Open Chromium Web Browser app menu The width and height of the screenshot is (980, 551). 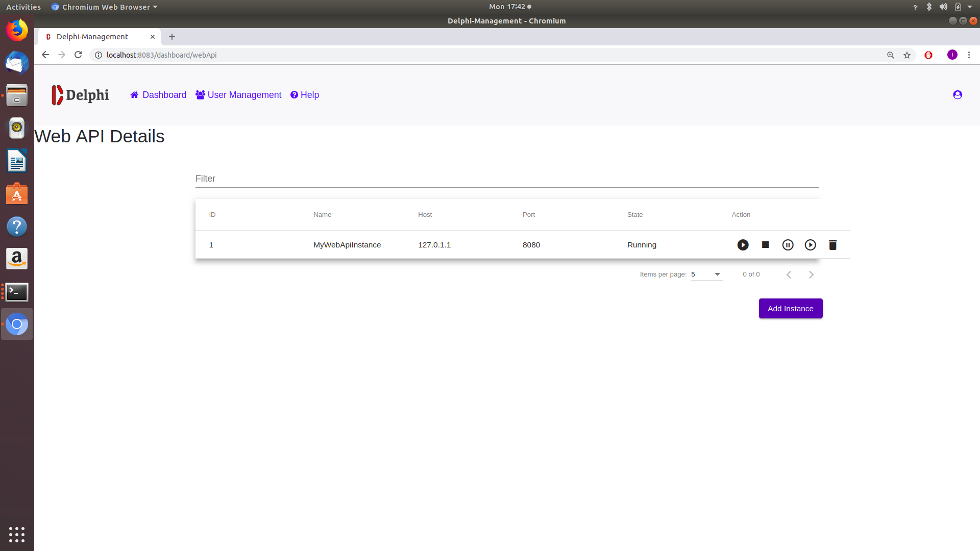pos(105,7)
